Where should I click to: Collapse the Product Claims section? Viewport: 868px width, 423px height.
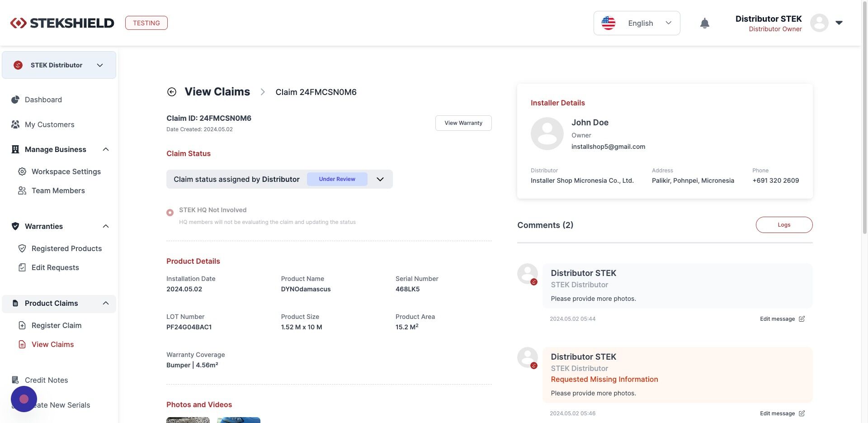click(x=106, y=303)
